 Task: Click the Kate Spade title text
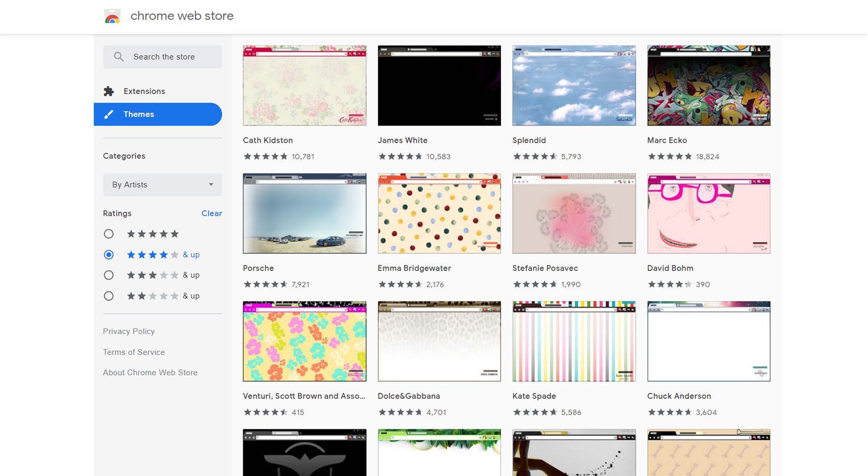(534, 396)
